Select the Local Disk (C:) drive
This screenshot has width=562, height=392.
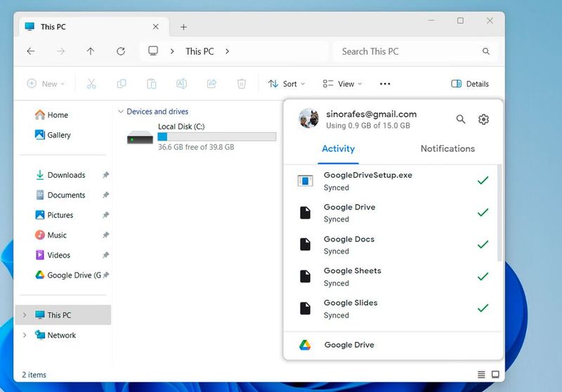201,136
